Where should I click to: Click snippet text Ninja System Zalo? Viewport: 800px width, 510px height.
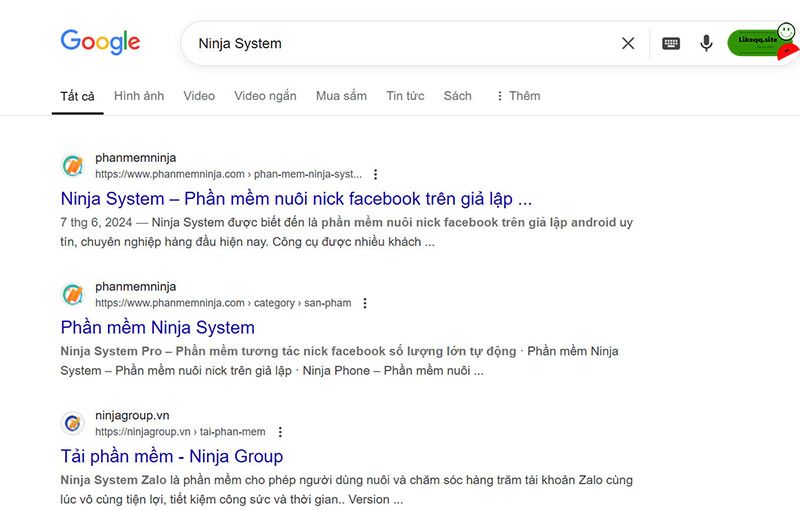(x=113, y=480)
